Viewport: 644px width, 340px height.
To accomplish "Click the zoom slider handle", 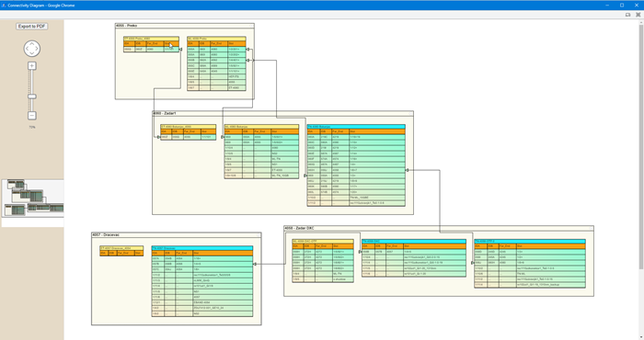I will point(31,96).
